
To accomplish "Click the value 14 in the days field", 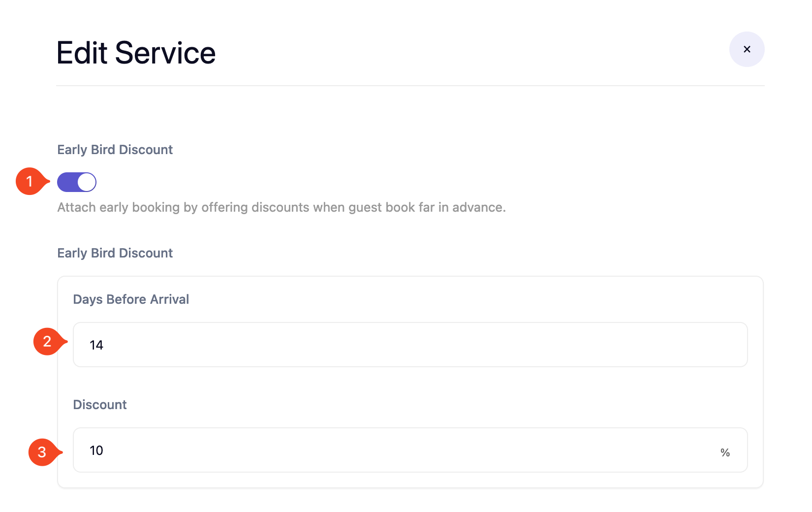I will pos(96,345).
